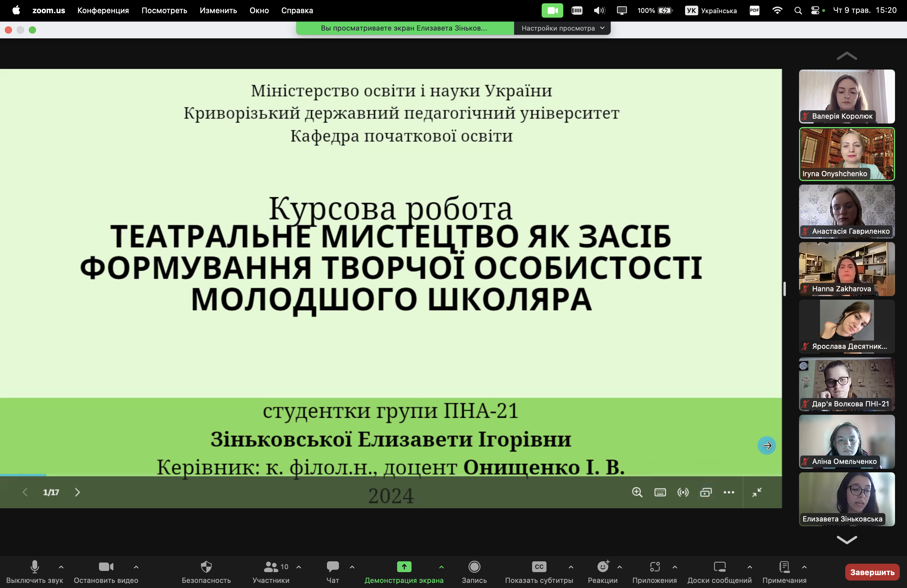Select Аліна Омельченко video thumbnail
Screen dimensions: 907x588
click(x=847, y=441)
